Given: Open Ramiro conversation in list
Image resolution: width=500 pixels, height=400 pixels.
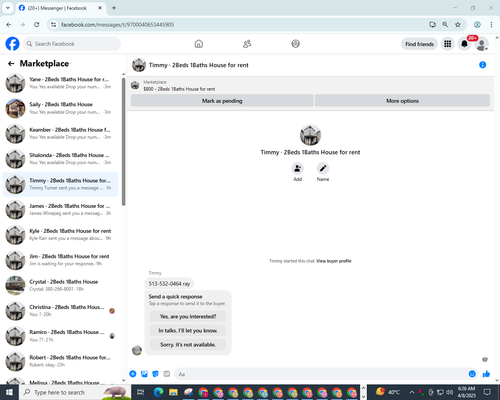Looking at the screenshot, I should (60, 336).
